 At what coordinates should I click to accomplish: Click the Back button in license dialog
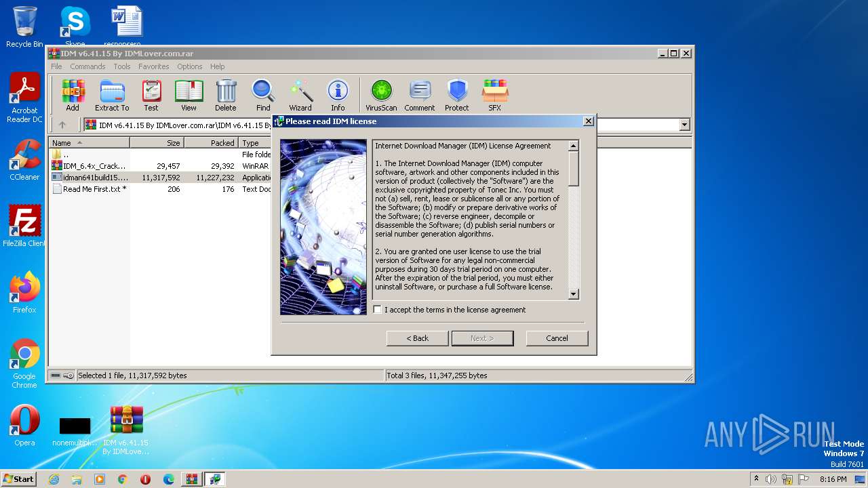(418, 338)
